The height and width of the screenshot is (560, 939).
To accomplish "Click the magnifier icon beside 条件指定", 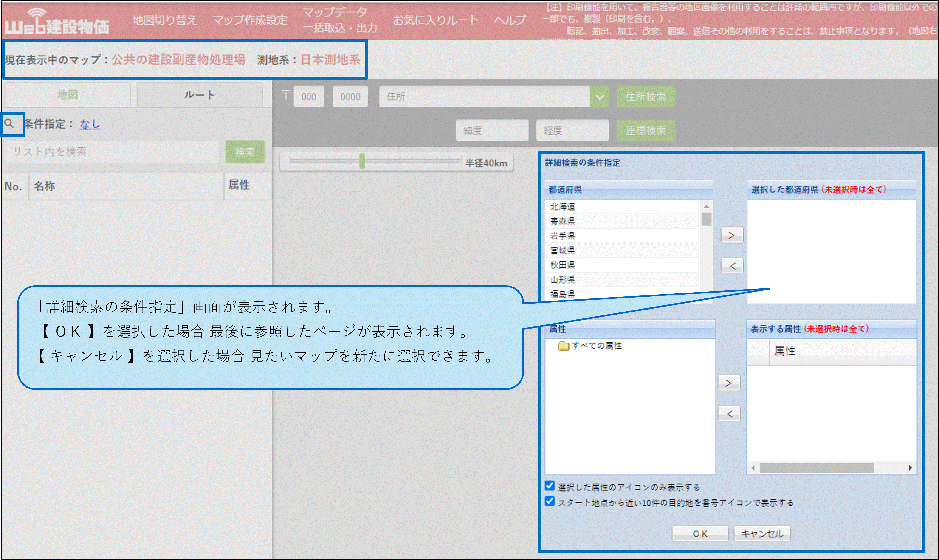I will tap(9, 123).
